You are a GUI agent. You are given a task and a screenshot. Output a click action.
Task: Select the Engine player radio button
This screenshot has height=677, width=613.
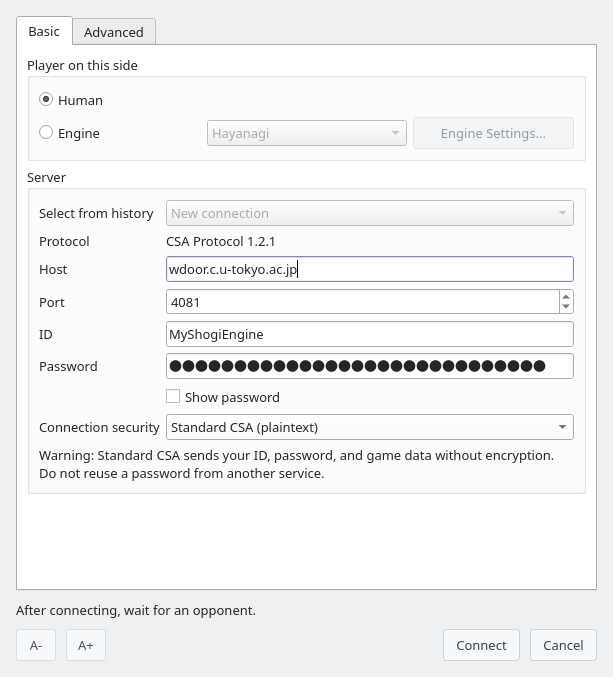[46, 132]
